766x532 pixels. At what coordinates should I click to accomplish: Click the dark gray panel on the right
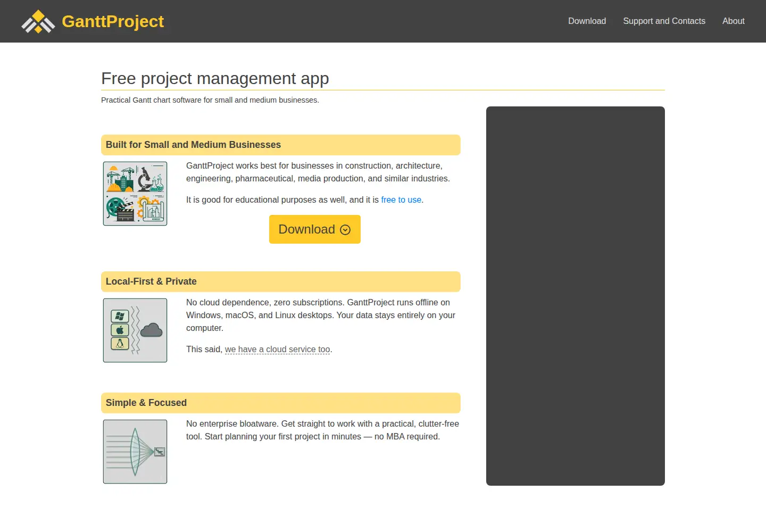click(576, 296)
